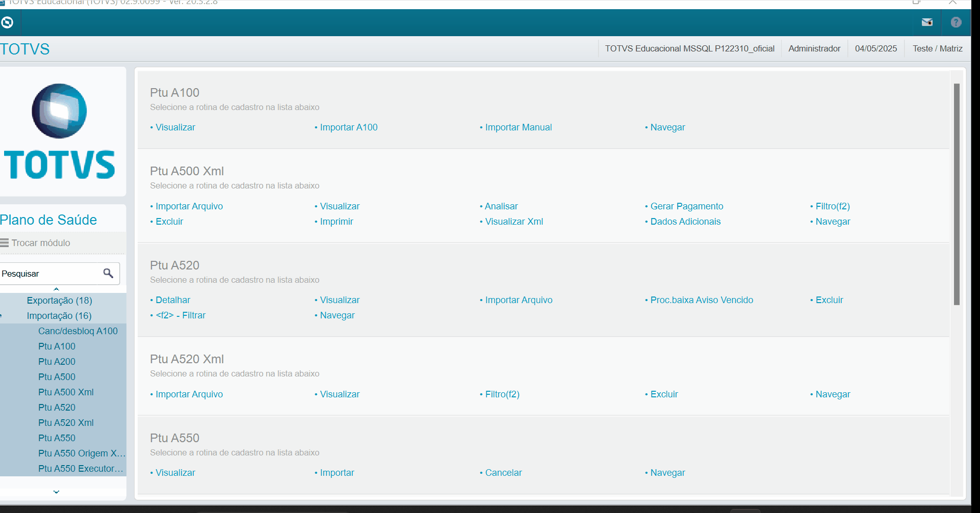Image resolution: width=980 pixels, height=513 pixels.
Task: Click Proc.baixa Aviso Vencido link
Action: coord(702,300)
